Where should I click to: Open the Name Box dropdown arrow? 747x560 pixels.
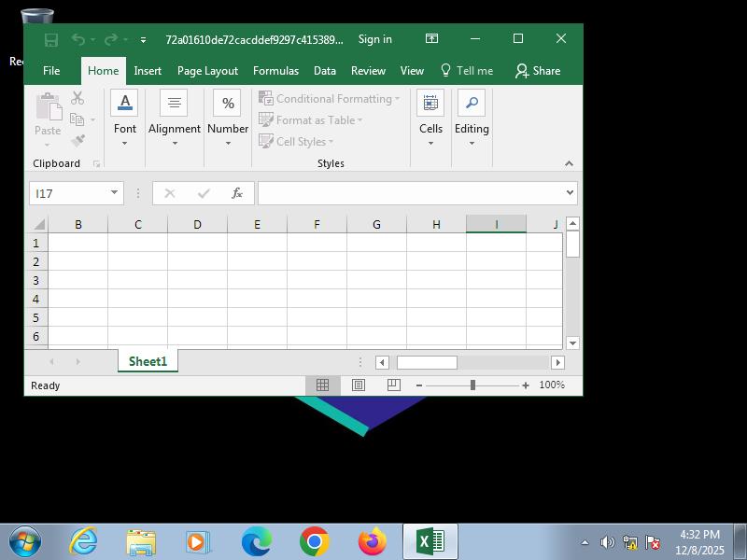point(114,193)
